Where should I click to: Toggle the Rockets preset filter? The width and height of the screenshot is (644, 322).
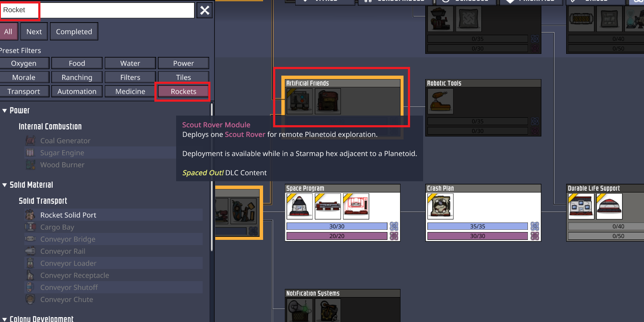coord(183,92)
